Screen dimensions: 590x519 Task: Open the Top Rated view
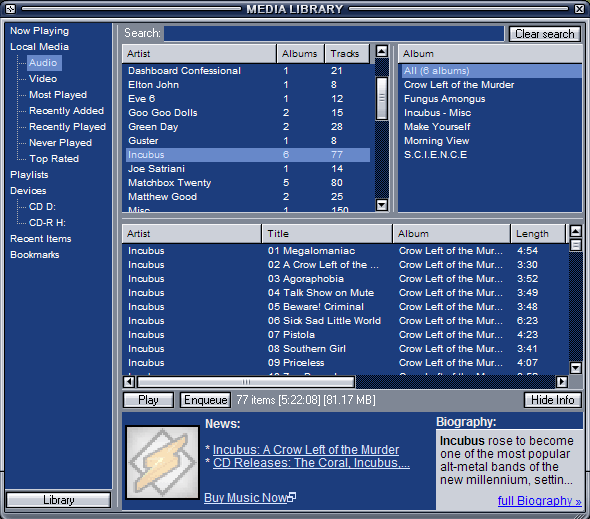54,159
